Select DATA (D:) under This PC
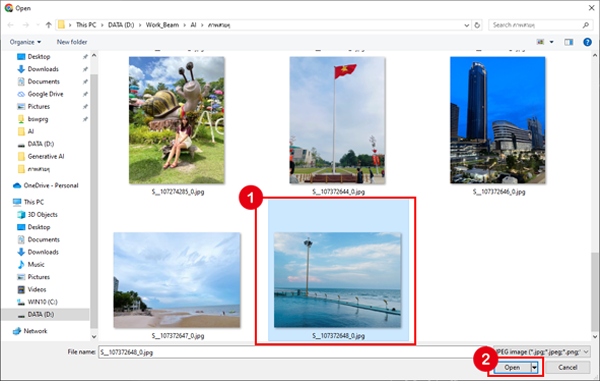 pyautogui.click(x=41, y=314)
